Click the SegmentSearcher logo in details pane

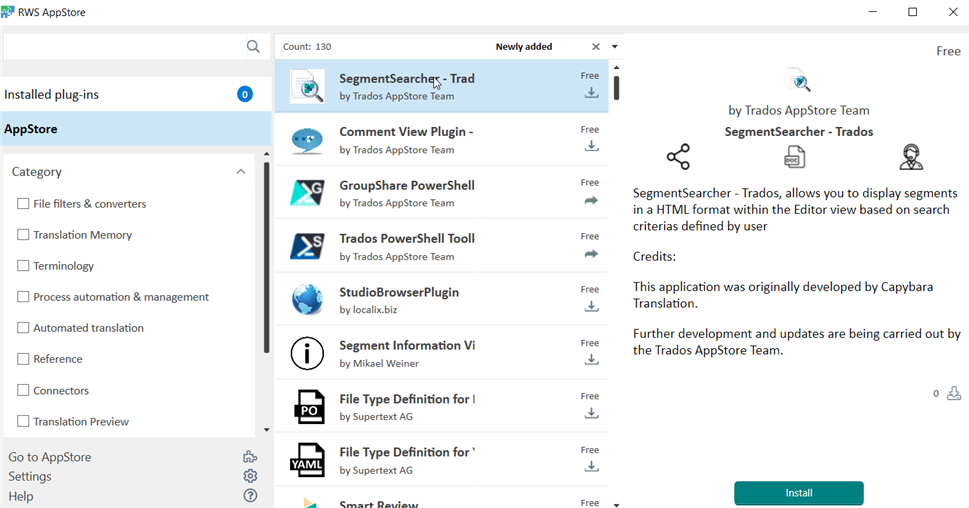[x=799, y=80]
